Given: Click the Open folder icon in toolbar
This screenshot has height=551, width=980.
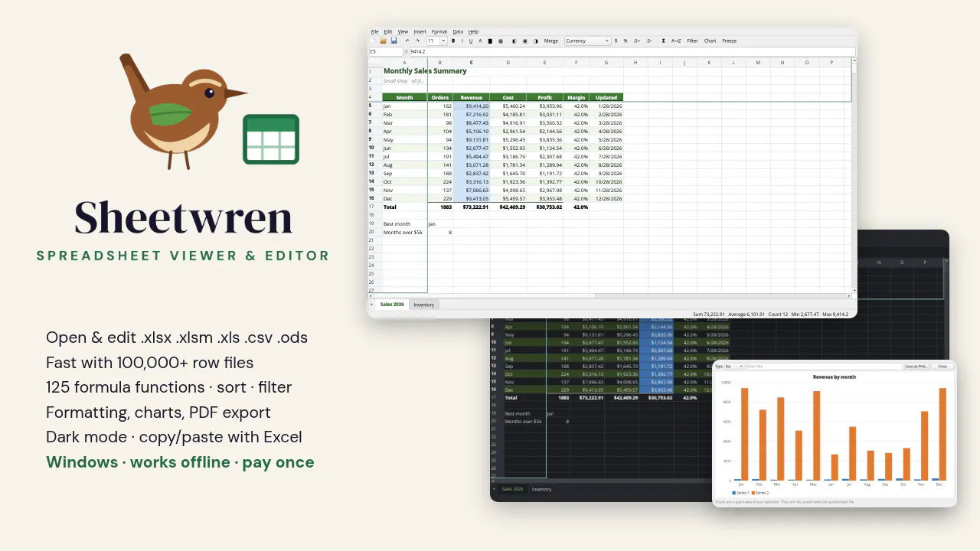Looking at the screenshot, I should [383, 41].
